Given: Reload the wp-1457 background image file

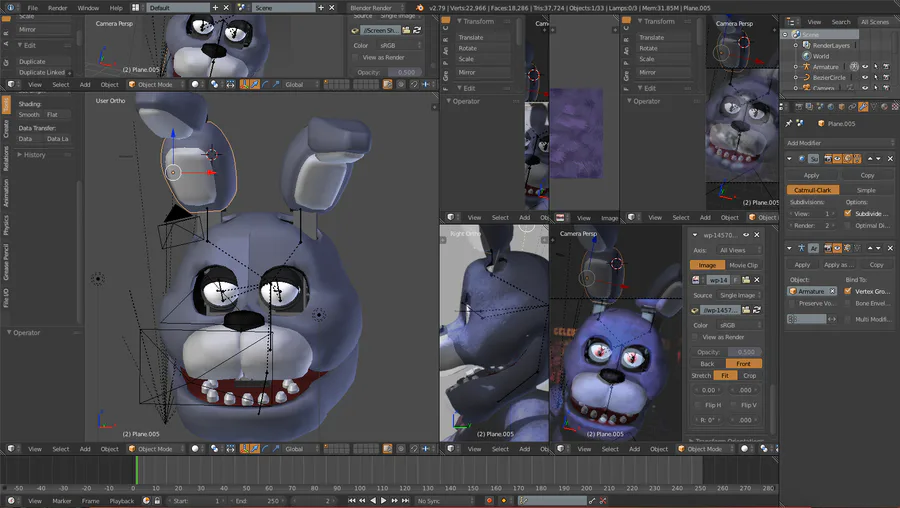Looking at the screenshot, I should tap(757, 310).
